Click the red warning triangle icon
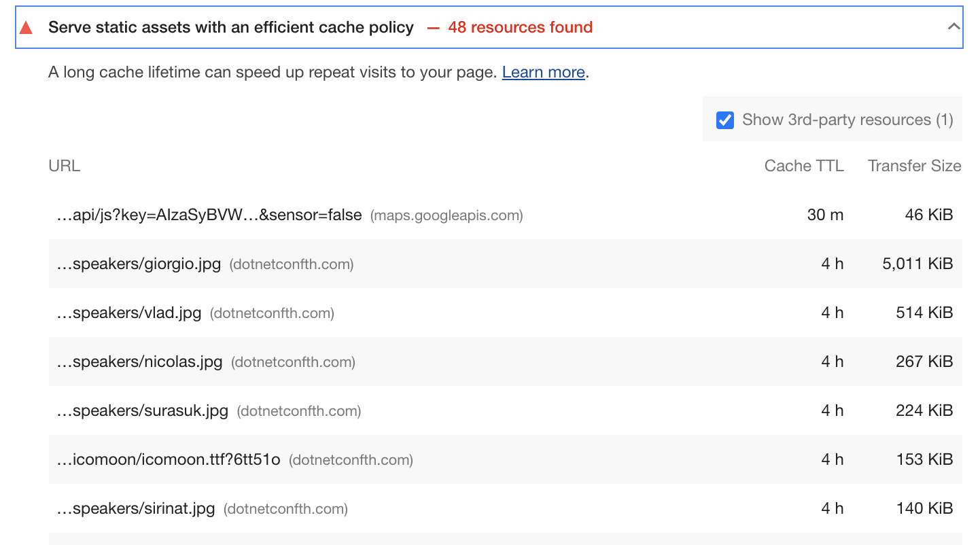Viewport: 980px width, 545px height. [x=26, y=27]
